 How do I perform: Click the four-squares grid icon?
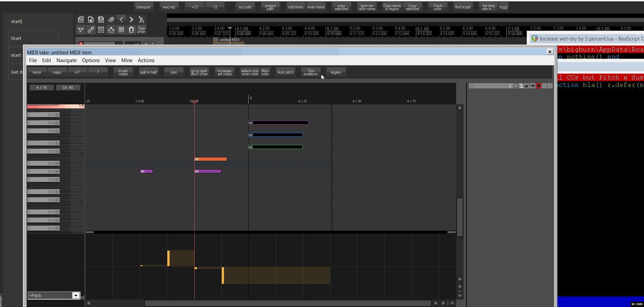[101, 30]
